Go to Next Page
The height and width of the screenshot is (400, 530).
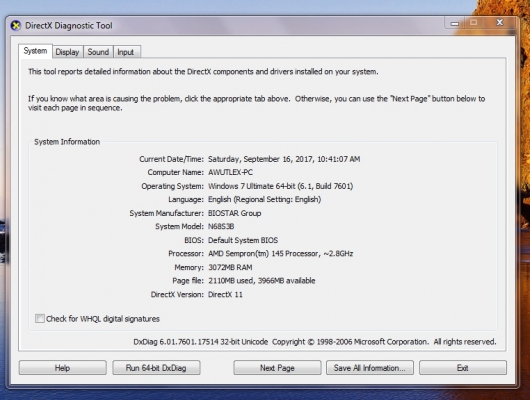point(277,368)
